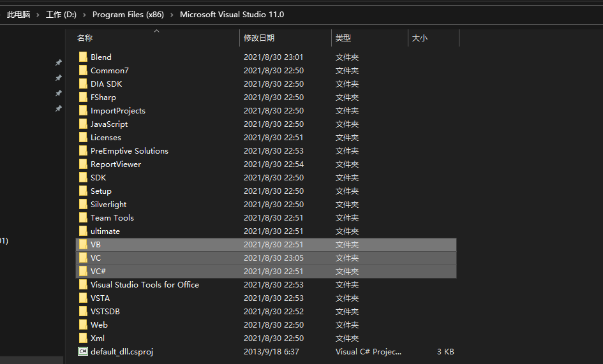The height and width of the screenshot is (364, 603).
Task: Select the Team Tools folder name
Action: click(112, 217)
